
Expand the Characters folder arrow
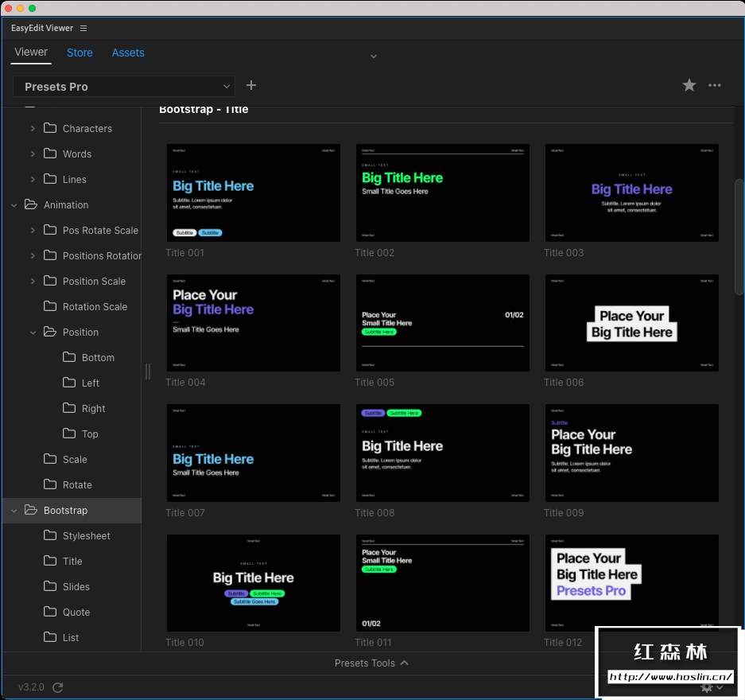pyautogui.click(x=33, y=129)
